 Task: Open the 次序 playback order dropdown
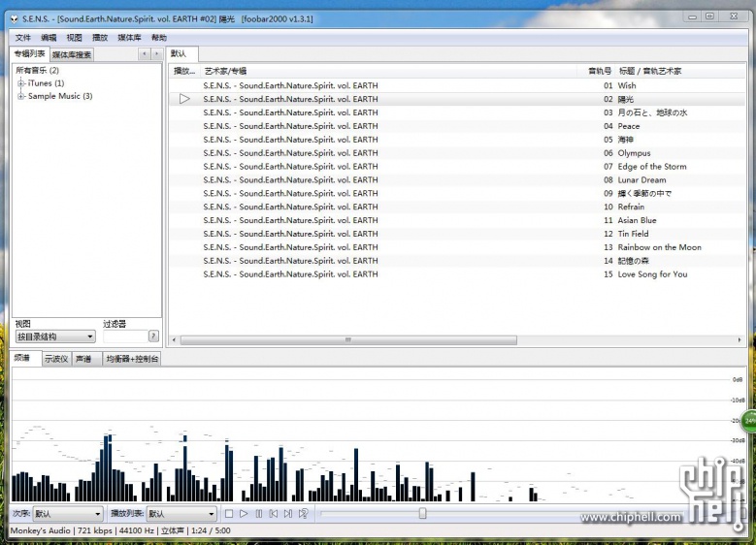coord(68,514)
